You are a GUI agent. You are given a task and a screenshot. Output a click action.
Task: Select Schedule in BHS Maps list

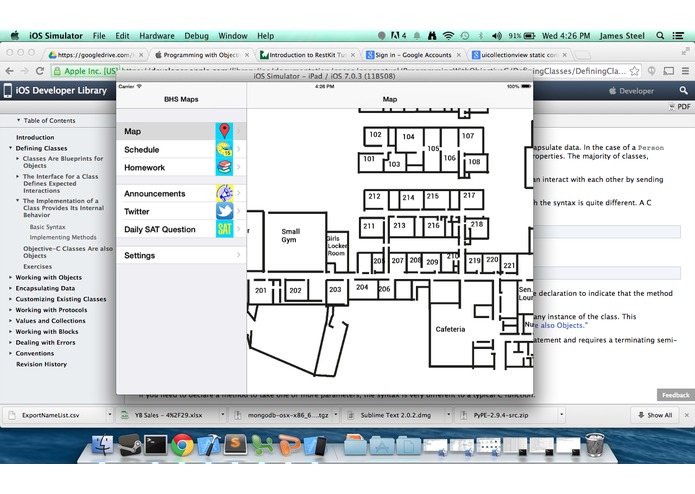coord(181,149)
